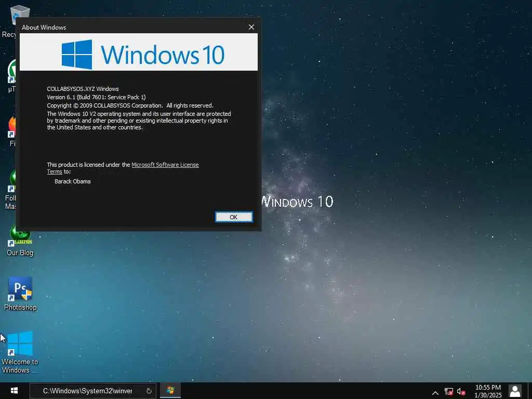The image size is (532, 399).
Task: Click OK in About Windows dialog
Action: 234,217
